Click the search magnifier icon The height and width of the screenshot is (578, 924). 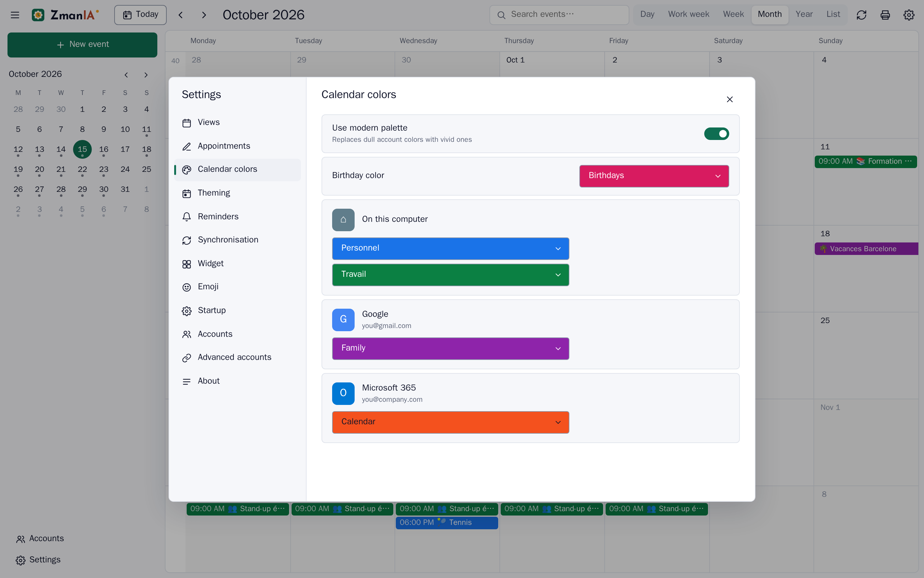coord(501,15)
